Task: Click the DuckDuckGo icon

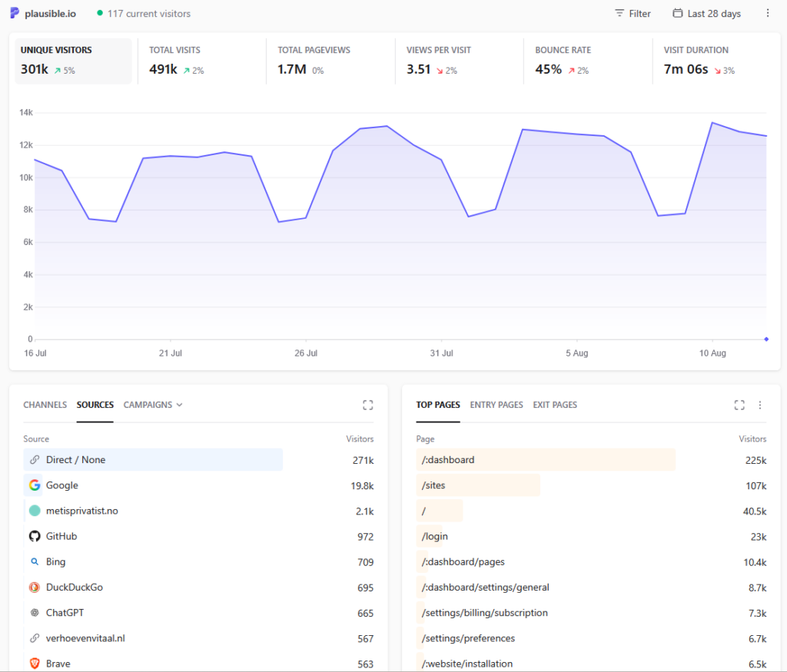Action: [x=35, y=588]
